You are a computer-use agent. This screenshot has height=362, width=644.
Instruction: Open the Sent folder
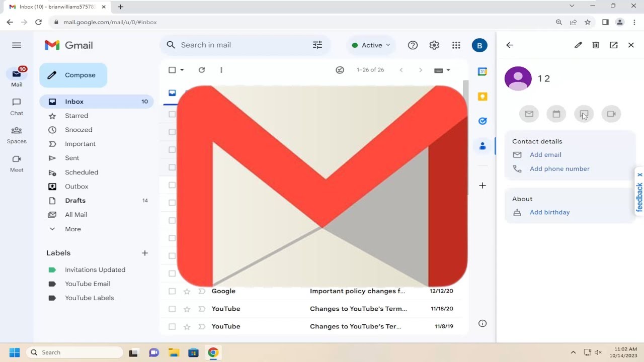(97, 158)
